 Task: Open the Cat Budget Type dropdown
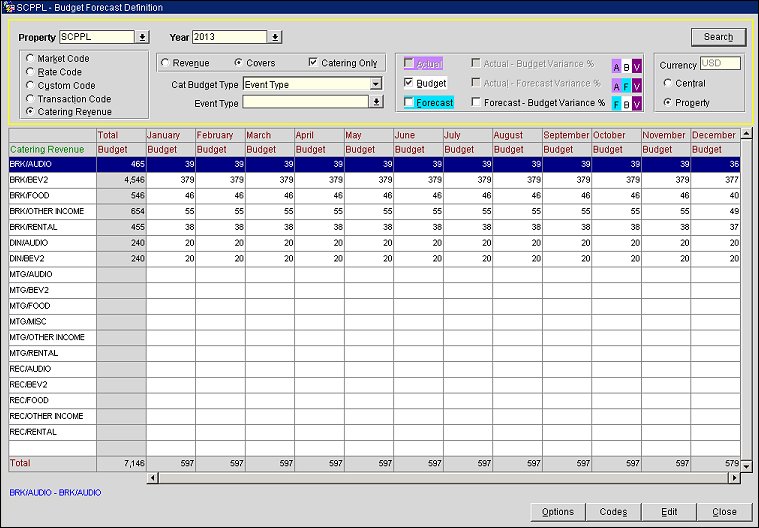tap(376, 85)
